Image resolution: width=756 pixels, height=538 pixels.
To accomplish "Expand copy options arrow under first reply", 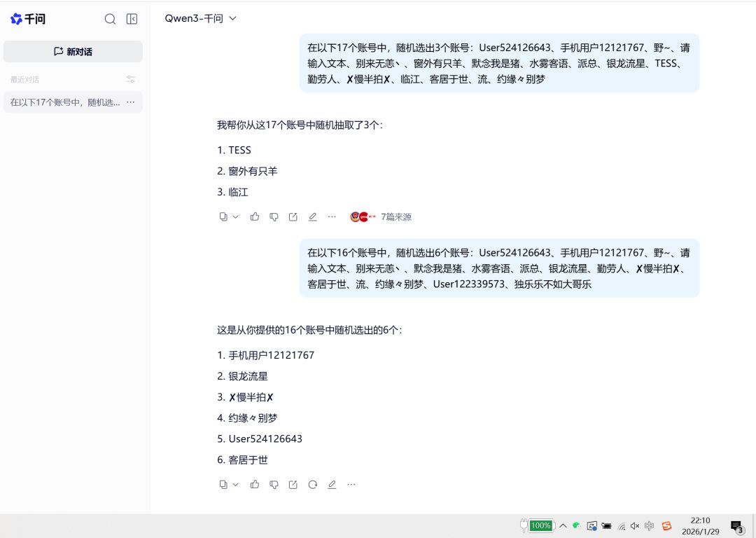I will pyautogui.click(x=236, y=217).
